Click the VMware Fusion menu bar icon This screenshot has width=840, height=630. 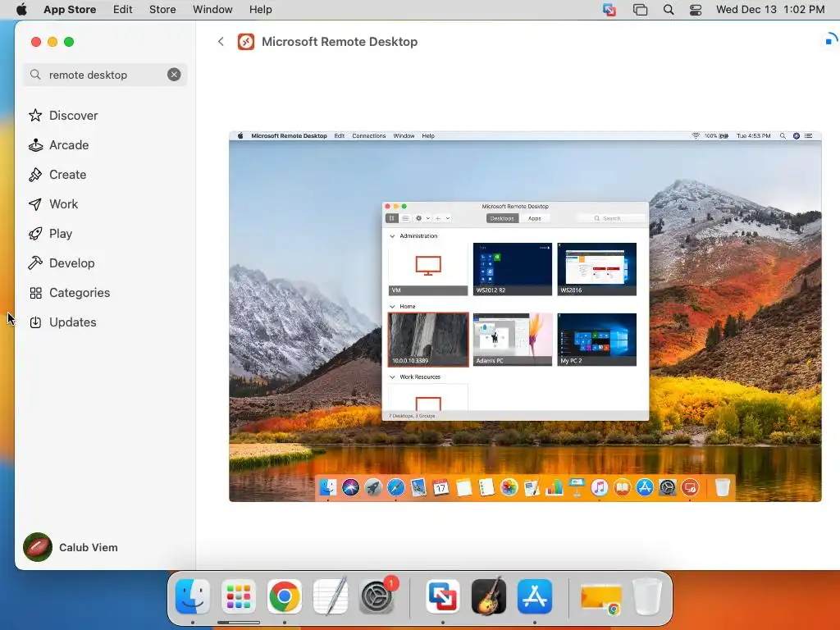609,9
